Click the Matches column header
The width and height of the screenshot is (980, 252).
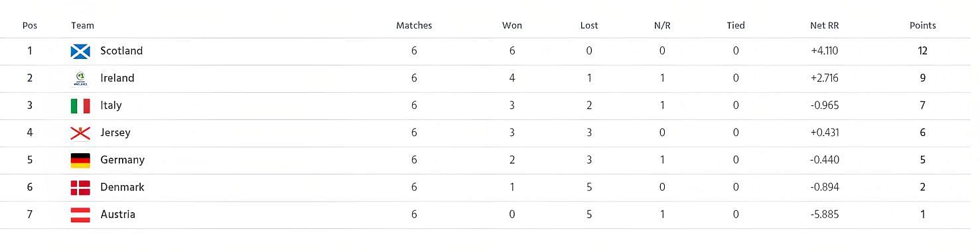414,25
